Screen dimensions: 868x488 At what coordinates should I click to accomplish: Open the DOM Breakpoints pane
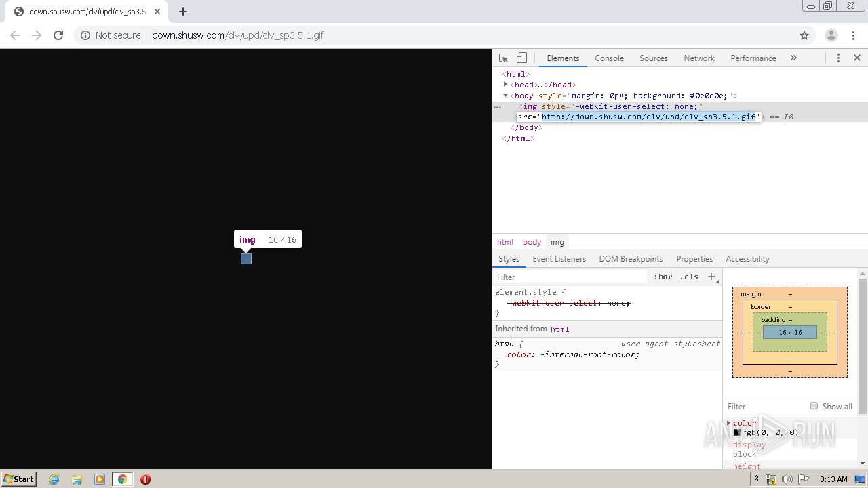pyautogui.click(x=631, y=259)
